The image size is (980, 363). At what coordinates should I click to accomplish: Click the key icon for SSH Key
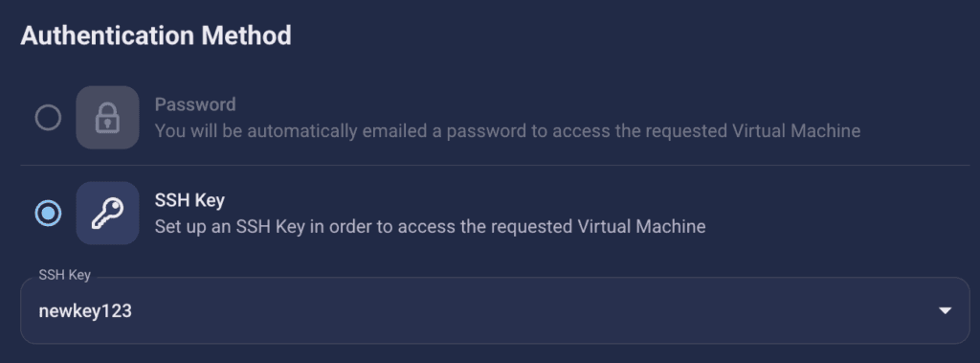[x=107, y=214]
